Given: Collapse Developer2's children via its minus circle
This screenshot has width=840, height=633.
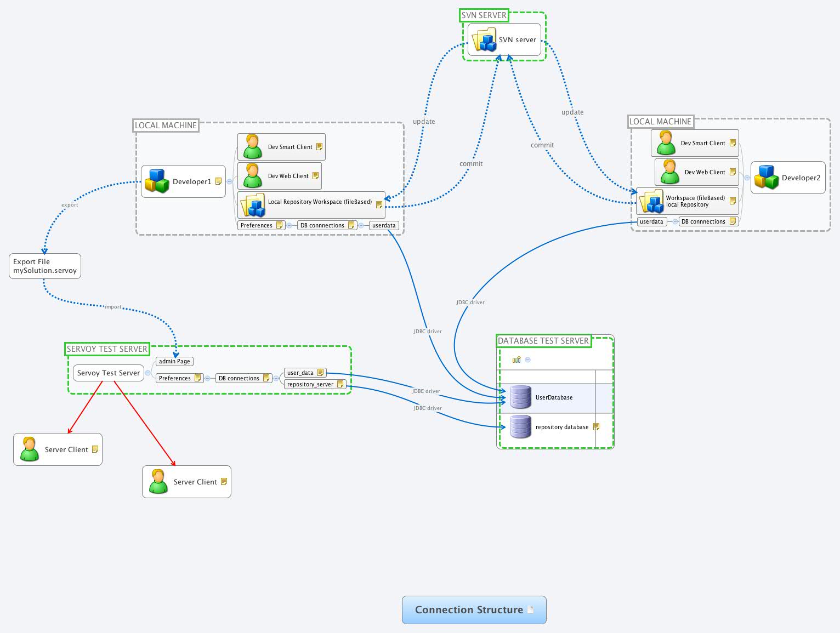Looking at the screenshot, I should tap(747, 178).
